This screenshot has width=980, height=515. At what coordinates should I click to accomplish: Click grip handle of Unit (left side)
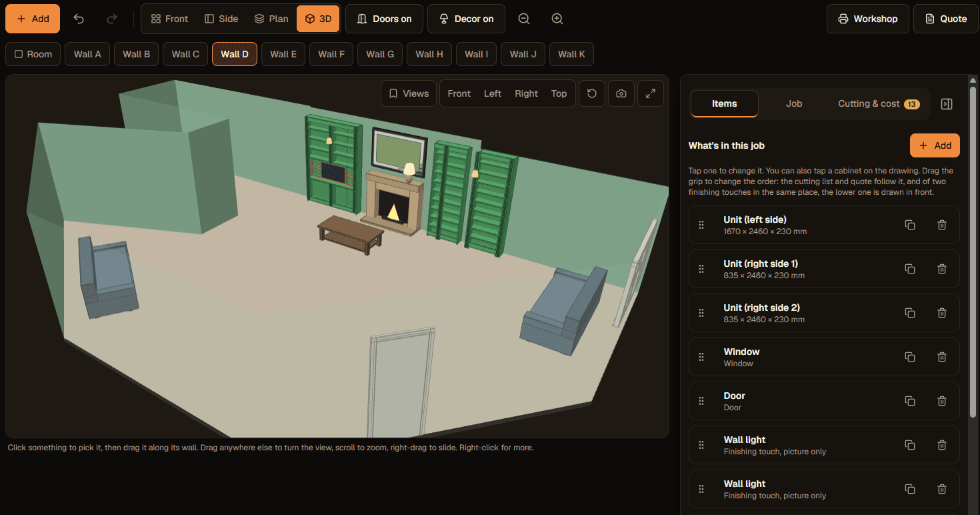pyautogui.click(x=701, y=225)
